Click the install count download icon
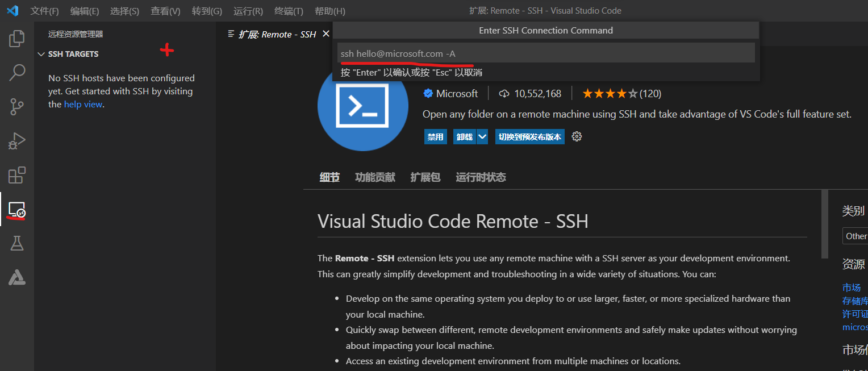 click(504, 94)
